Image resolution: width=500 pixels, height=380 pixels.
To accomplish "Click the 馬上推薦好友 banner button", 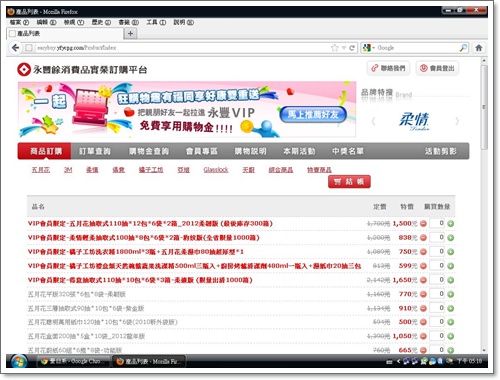I will pos(313,115).
